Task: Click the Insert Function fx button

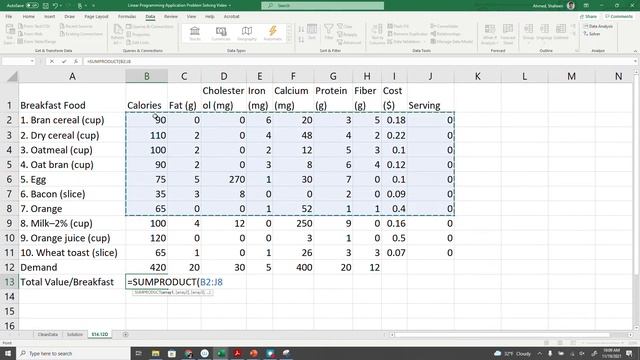Action: 76,61
